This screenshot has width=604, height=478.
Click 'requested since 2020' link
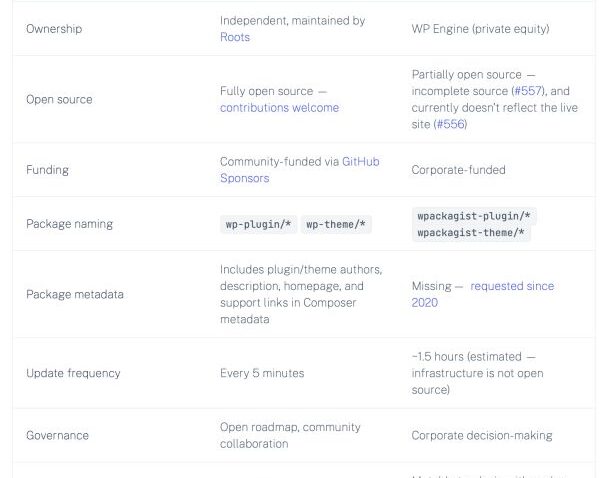[511, 286]
